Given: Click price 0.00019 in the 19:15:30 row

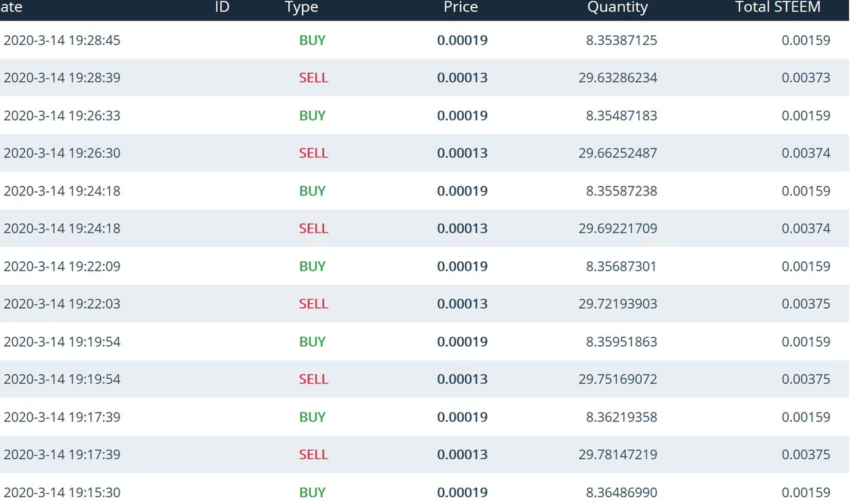Looking at the screenshot, I should click(x=462, y=492).
